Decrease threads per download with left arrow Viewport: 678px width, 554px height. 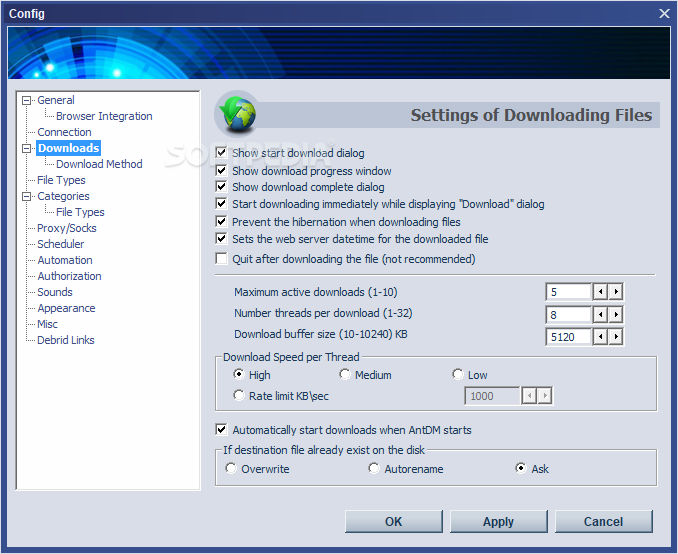pyautogui.click(x=600, y=314)
